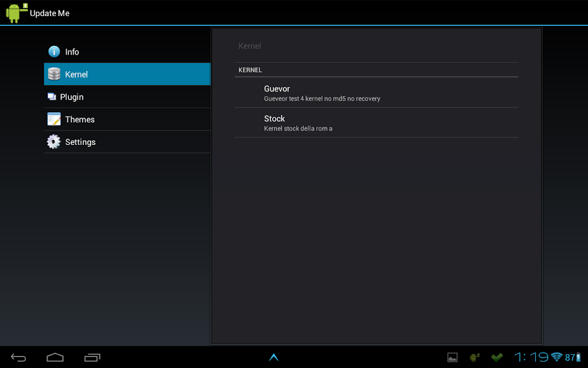Open the Settings entry in sidebar

127,141
